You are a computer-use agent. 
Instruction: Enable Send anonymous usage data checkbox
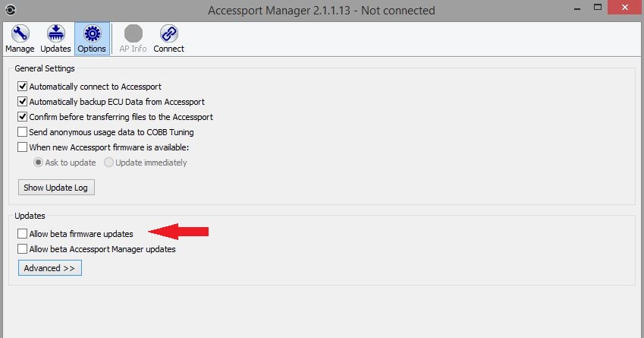click(23, 132)
